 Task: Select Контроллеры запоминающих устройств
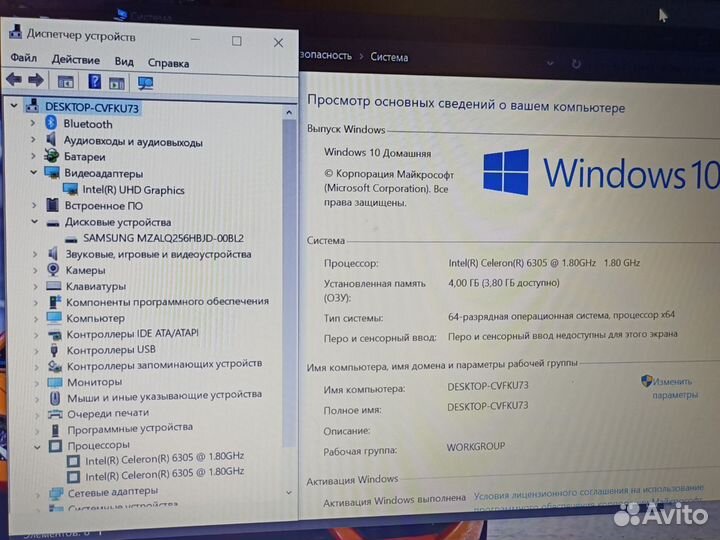[x=164, y=365]
